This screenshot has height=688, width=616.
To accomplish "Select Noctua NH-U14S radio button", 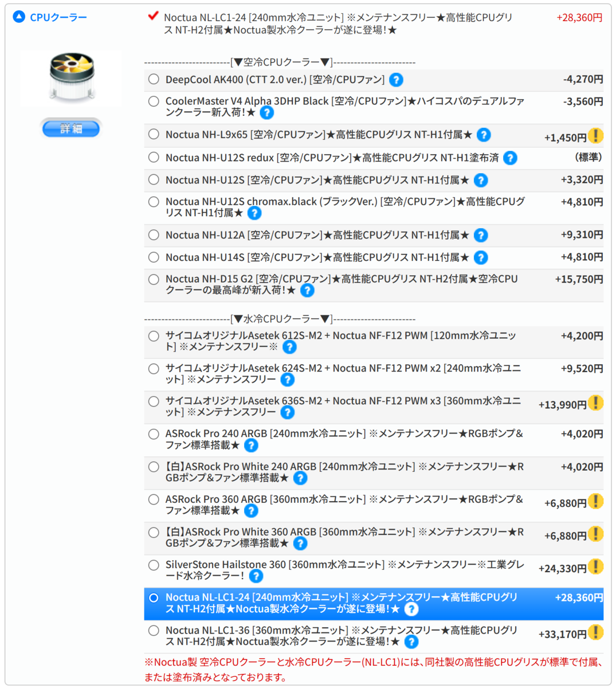I will coord(154,257).
